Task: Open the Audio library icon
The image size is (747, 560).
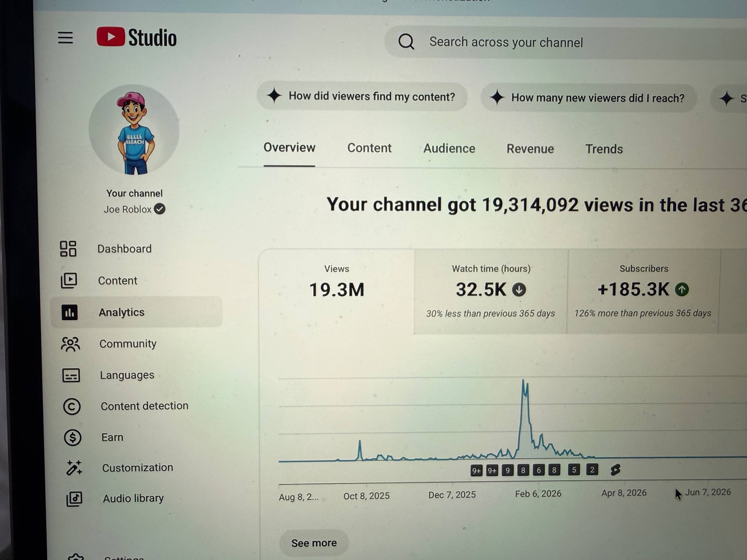Action: (x=74, y=499)
